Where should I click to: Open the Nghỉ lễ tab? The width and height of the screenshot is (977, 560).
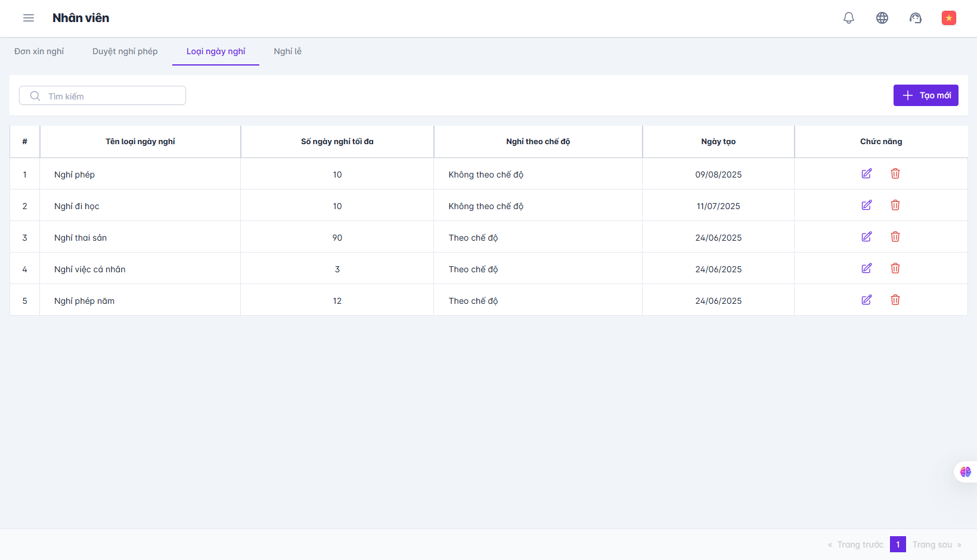(287, 51)
